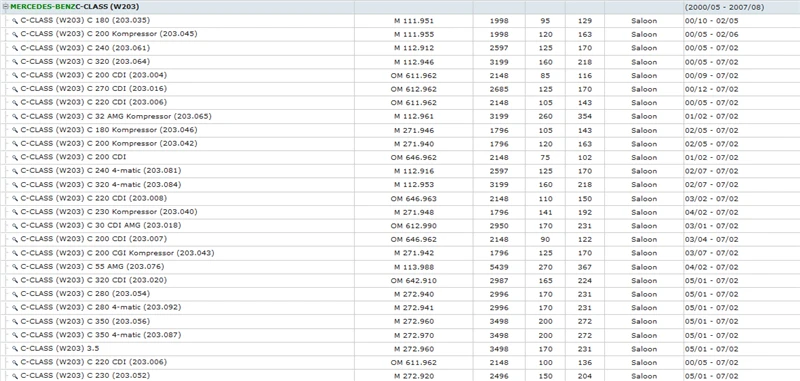This screenshot has width=800, height=381.
Task: Click engine code M 111.951
Action: [x=414, y=21]
